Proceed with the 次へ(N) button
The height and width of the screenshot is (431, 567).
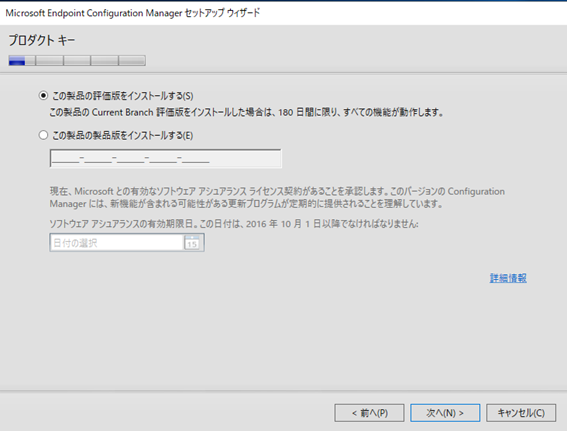(x=445, y=413)
